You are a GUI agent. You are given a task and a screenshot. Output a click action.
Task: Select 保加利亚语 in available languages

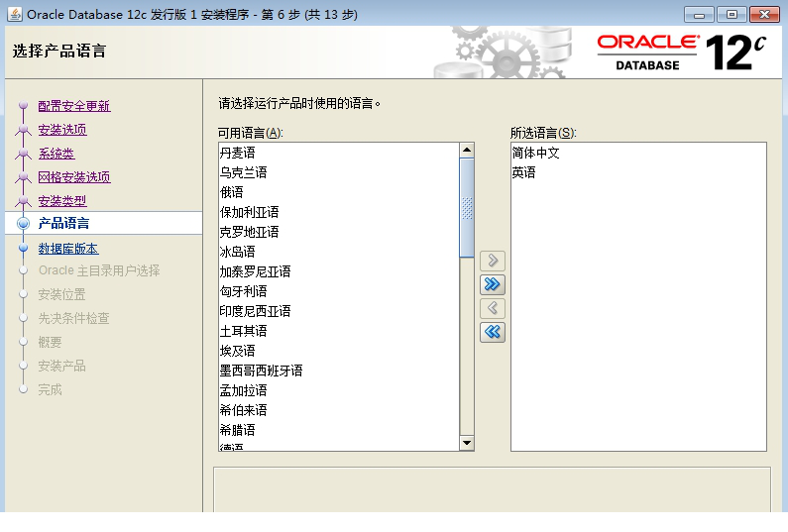tap(339, 212)
